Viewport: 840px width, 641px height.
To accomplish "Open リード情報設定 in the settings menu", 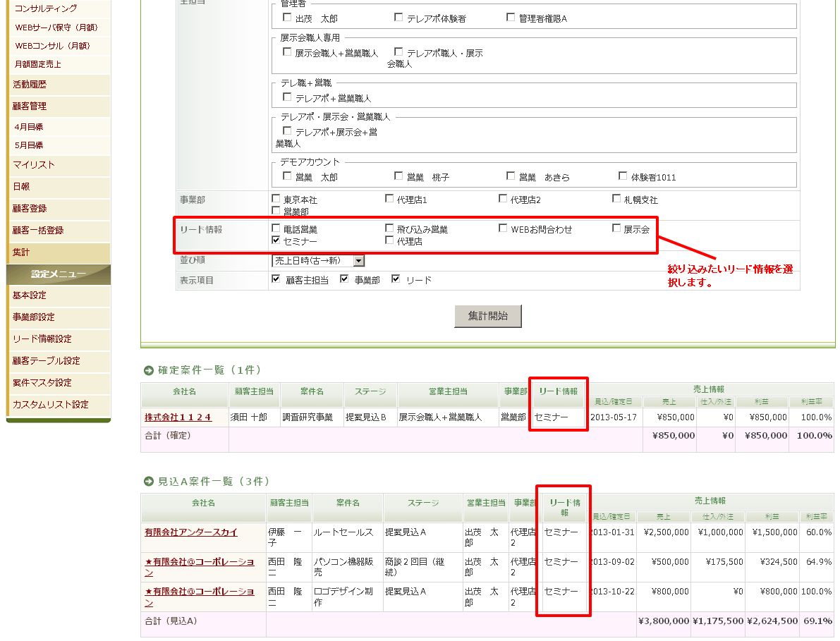I will pos(42,339).
